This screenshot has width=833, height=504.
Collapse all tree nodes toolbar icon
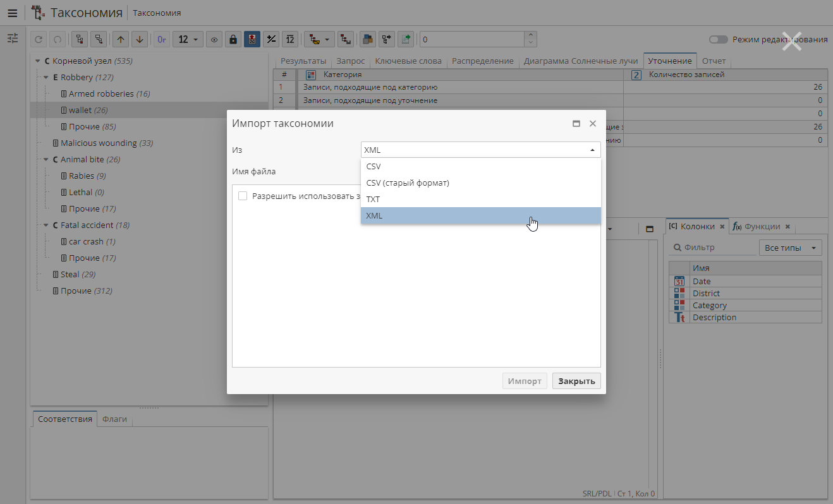pos(99,39)
